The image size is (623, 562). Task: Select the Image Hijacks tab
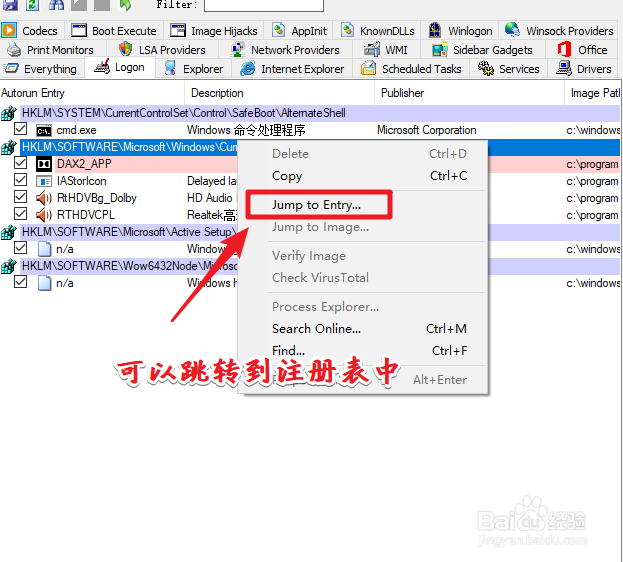point(214,31)
